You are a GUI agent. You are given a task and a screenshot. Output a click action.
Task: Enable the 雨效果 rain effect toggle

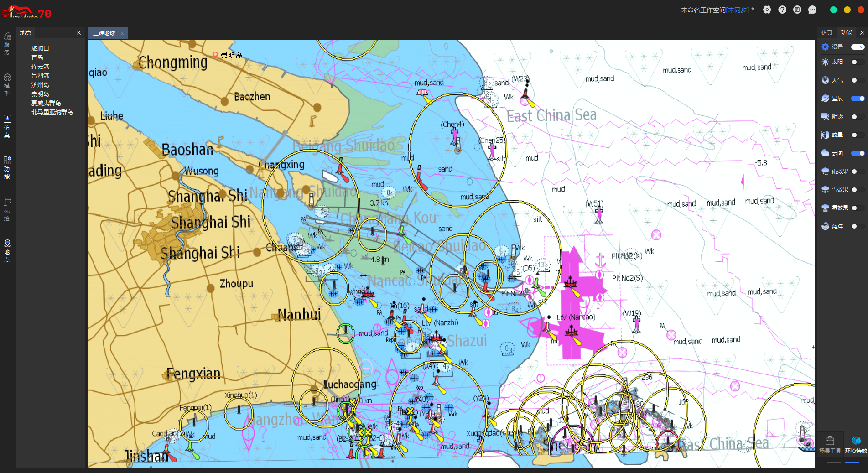pos(858,172)
